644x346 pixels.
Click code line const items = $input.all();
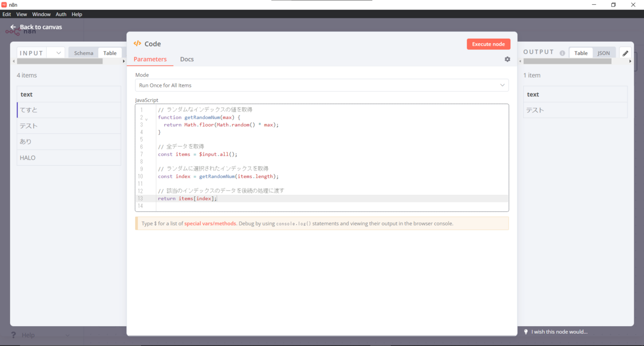tap(197, 154)
